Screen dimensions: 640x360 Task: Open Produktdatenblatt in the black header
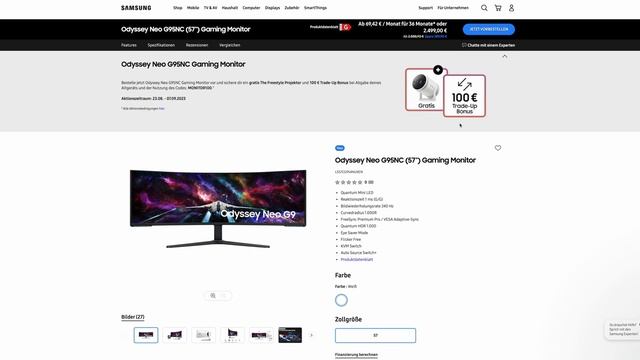(324, 27)
